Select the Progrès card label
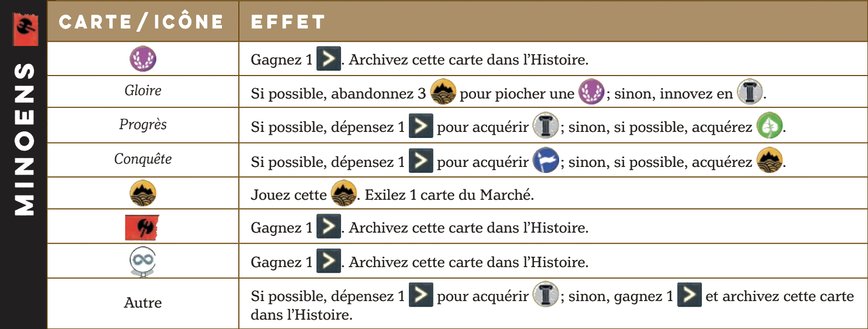The image size is (868, 329). (143, 125)
